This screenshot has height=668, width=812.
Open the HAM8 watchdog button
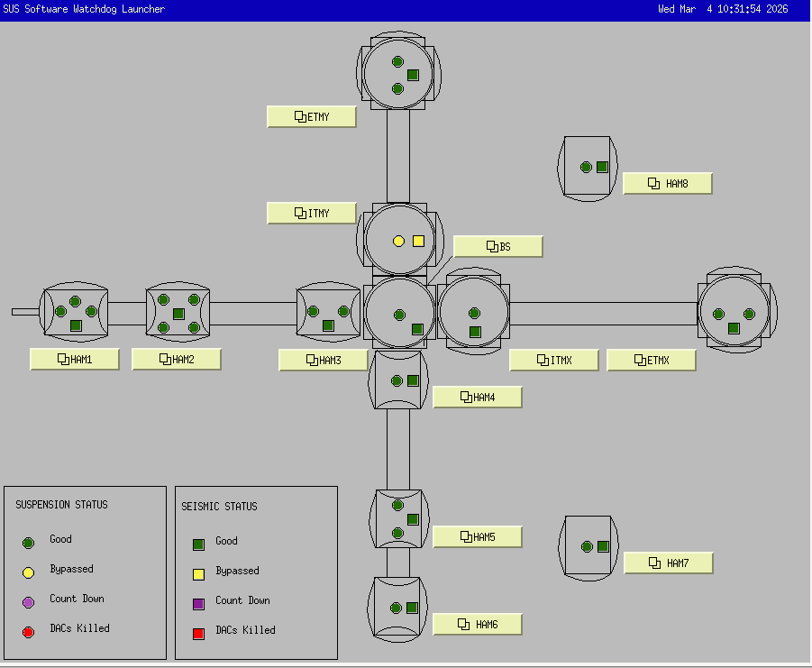click(x=668, y=184)
